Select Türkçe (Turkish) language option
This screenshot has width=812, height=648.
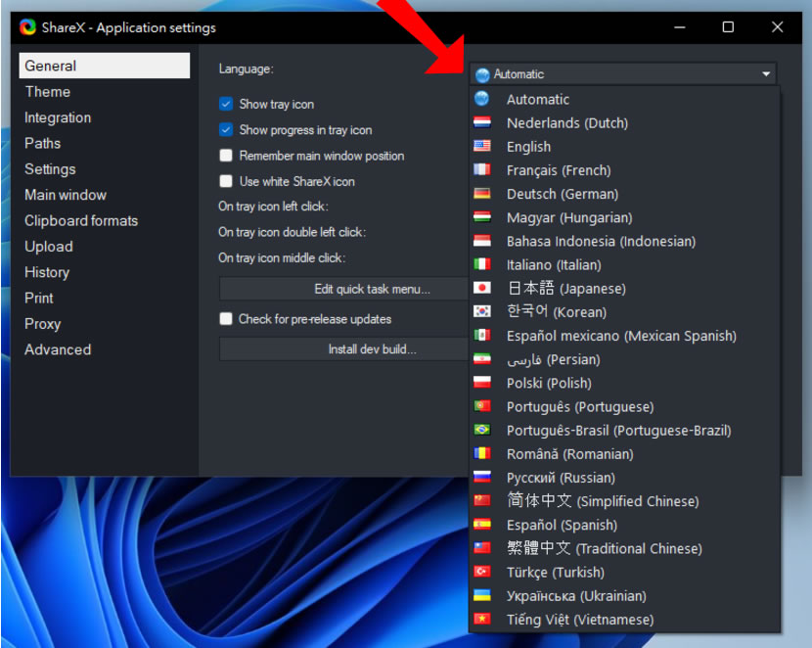tap(624, 572)
